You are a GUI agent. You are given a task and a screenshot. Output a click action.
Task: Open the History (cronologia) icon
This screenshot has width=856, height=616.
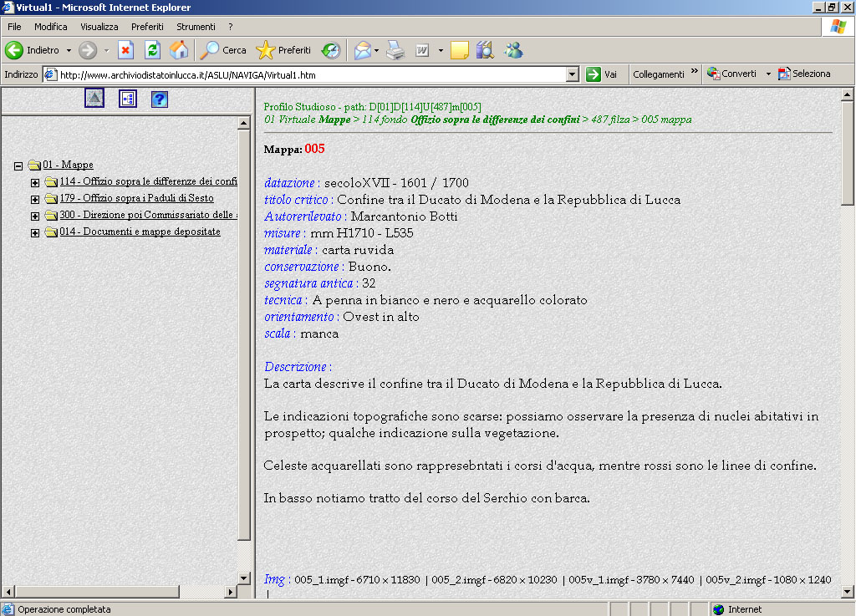click(332, 50)
